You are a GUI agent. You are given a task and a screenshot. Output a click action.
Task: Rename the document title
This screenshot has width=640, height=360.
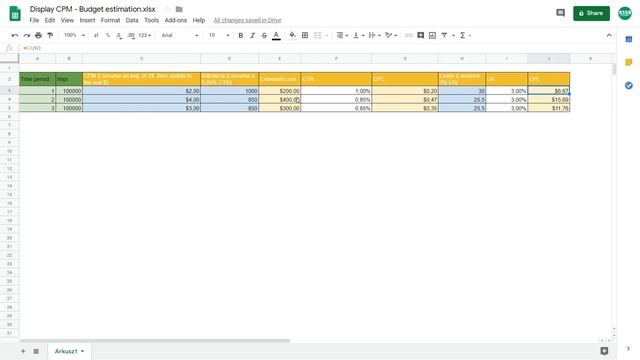(x=92, y=9)
